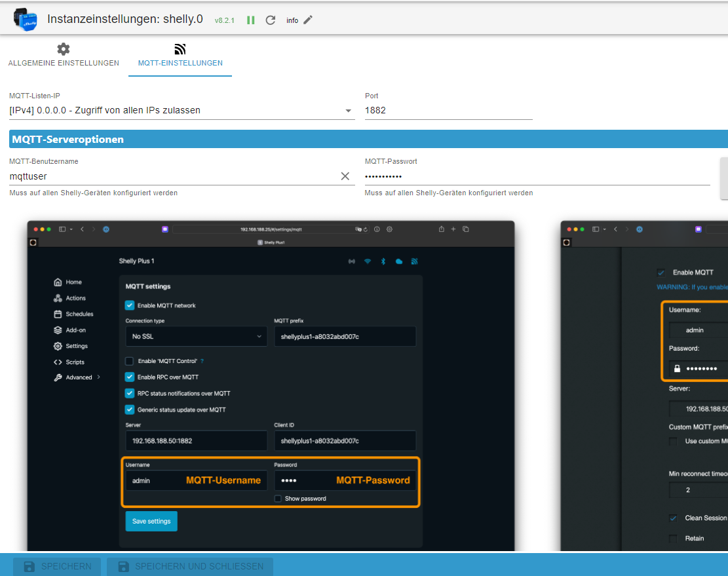Toggle Enable MQTT network checkbox in screenshot
The height and width of the screenshot is (576, 728).
pos(130,305)
